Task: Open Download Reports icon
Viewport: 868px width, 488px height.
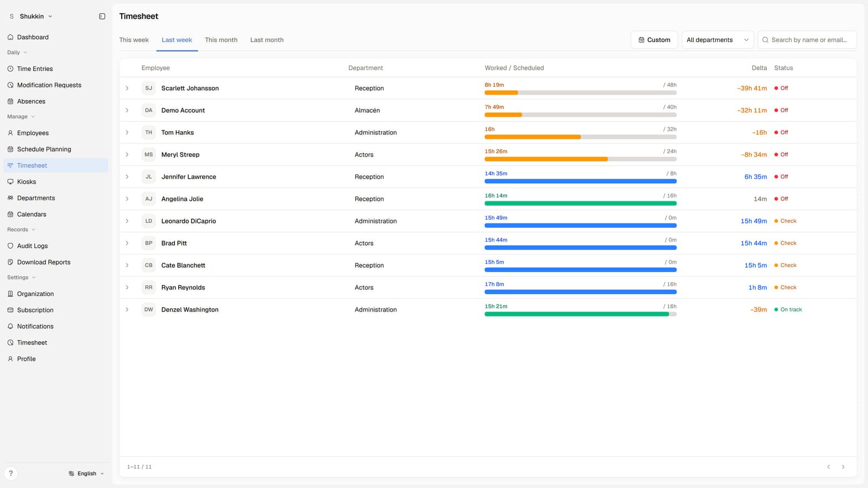Action: coord(11,262)
